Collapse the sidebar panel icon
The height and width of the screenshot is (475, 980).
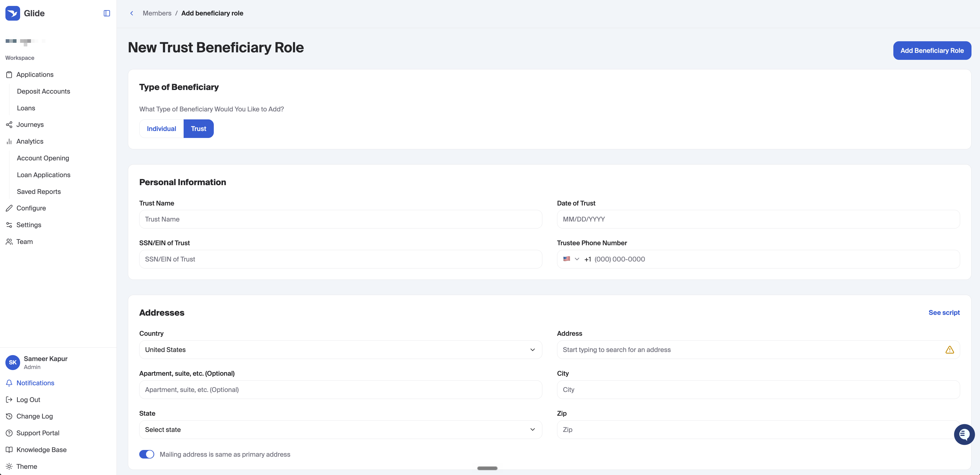point(107,13)
